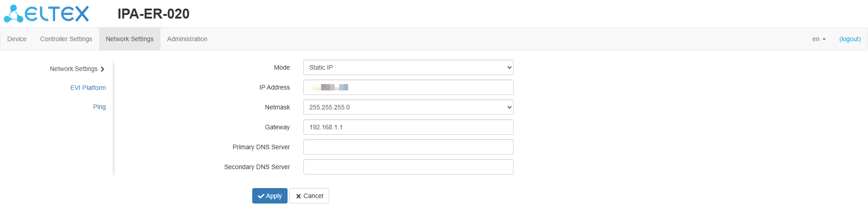This screenshot has height=208, width=868.
Task: Switch to Controller Settings tab
Action: tap(66, 39)
